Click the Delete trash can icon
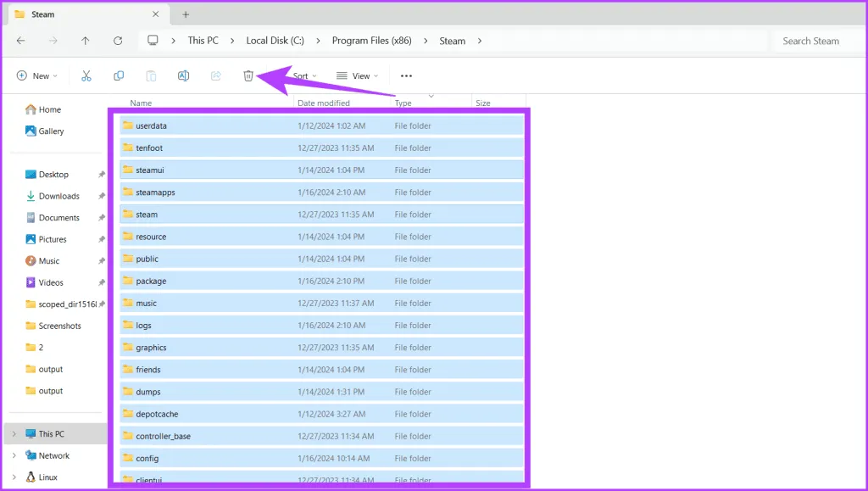This screenshot has width=868, height=491. [x=248, y=75]
